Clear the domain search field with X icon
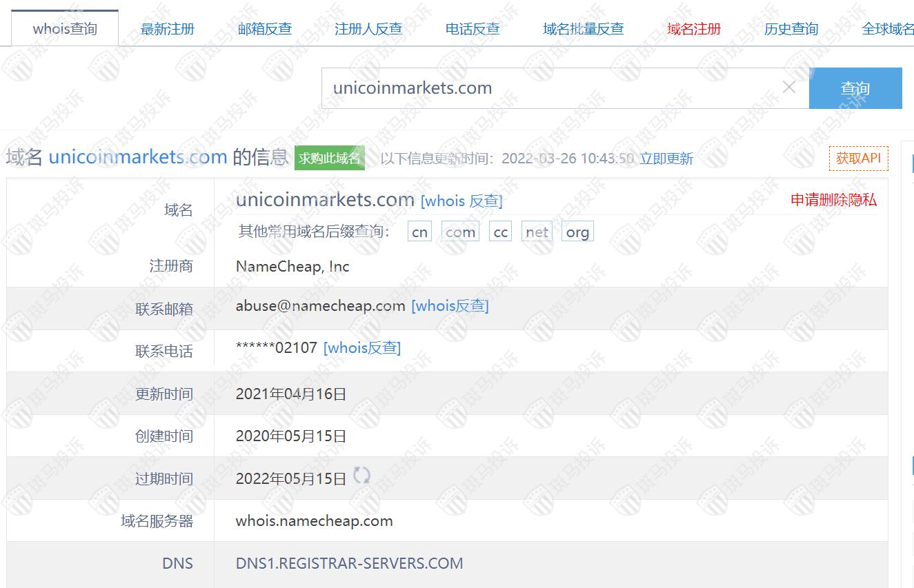Image resolution: width=914 pixels, height=588 pixels. [789, 88]
